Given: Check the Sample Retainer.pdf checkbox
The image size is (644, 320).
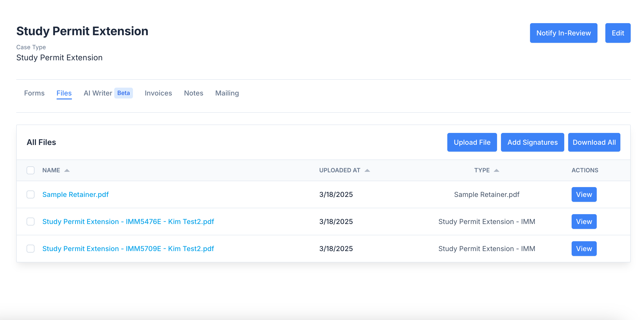Looking at the screenshot, I should (31, 194).
